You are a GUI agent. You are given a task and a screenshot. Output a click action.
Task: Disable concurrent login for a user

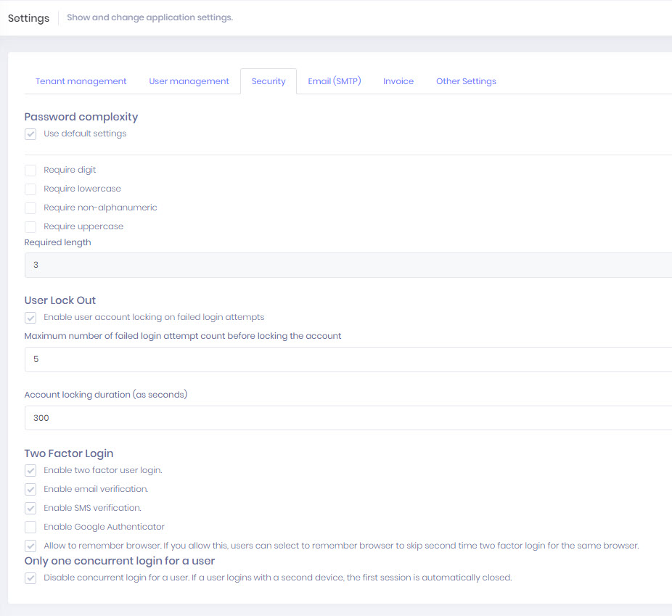[x=30, y=578]
